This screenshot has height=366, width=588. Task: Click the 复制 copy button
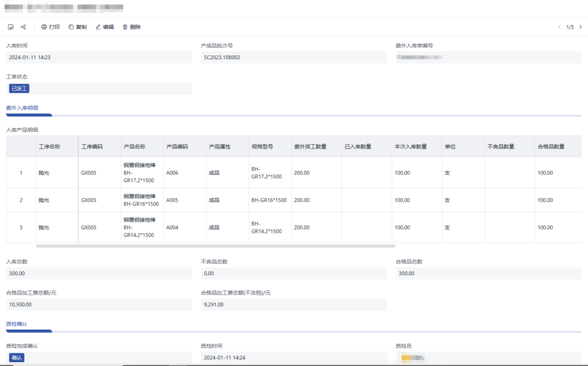[x=77, y=27]
